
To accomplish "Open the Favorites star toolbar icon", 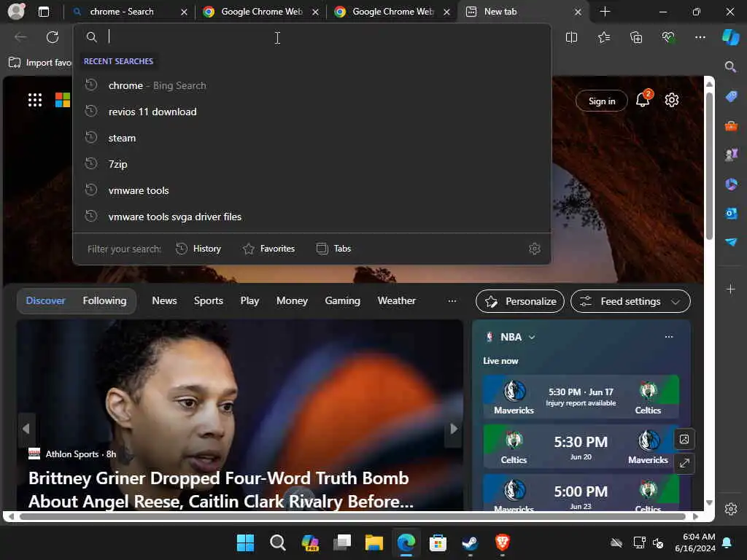I will 603,37.
